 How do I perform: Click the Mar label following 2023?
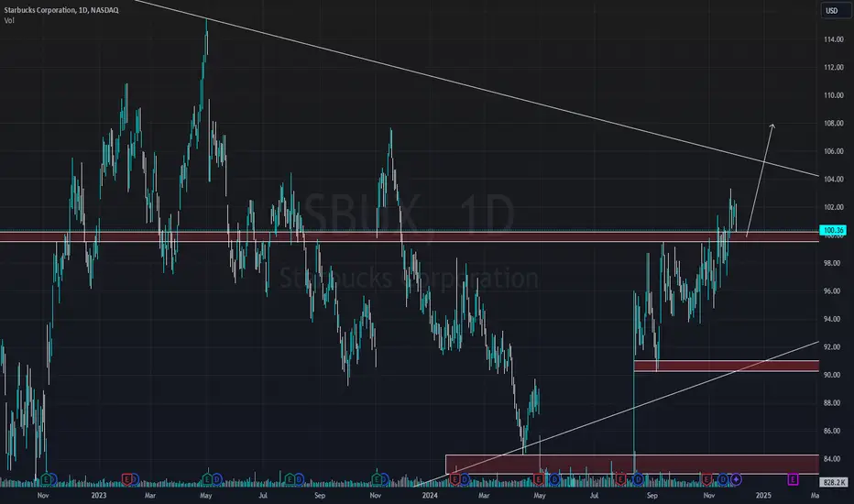[149, 495]
